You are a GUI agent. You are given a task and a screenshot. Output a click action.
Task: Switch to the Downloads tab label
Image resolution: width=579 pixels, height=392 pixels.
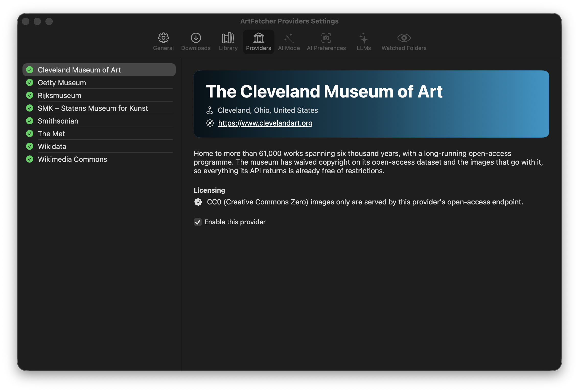196,48
